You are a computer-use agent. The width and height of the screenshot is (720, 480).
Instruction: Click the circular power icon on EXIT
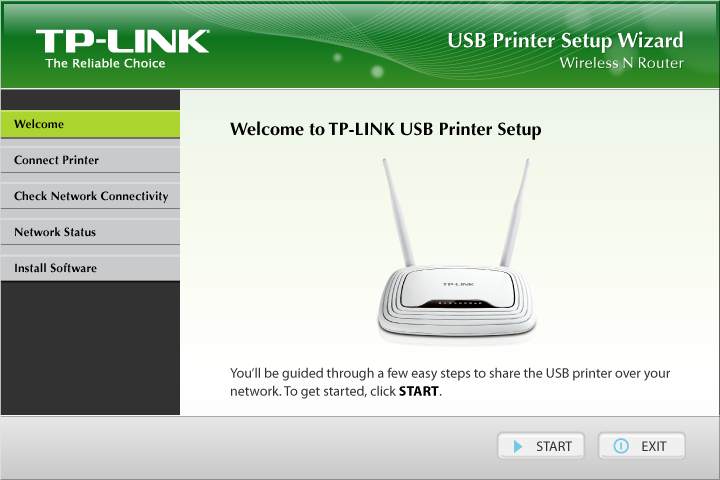[621, 446]
